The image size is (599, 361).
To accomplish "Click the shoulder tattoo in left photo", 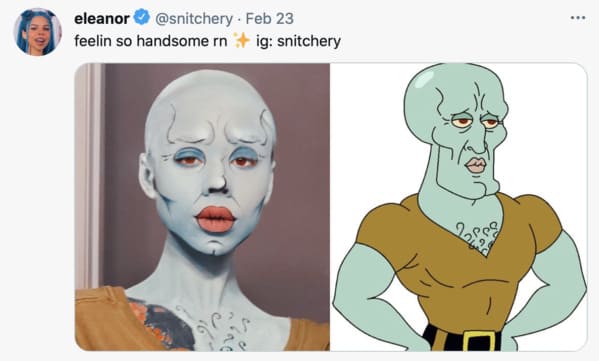I will (x=160, y=323).
